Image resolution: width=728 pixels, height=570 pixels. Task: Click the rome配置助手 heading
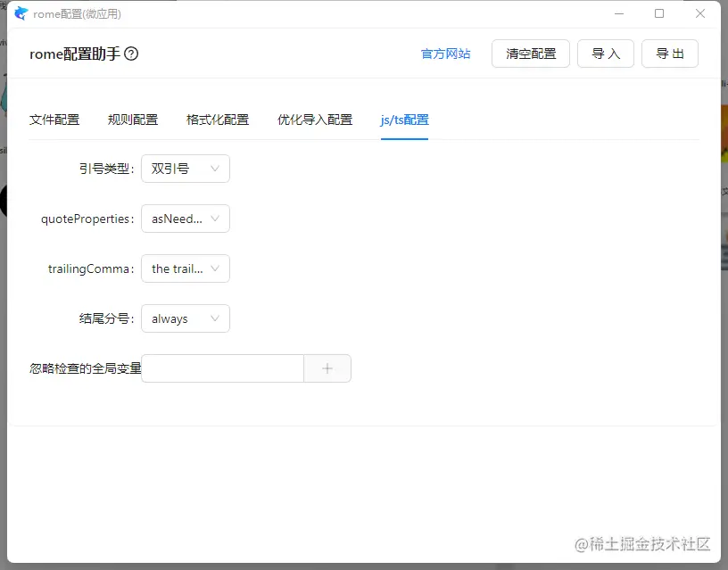click(x=75, y=54)
